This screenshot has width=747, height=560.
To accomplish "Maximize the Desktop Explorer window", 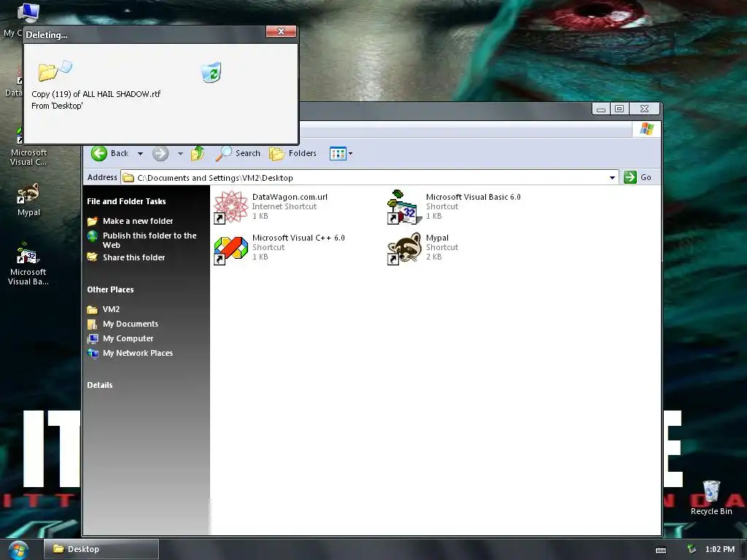I will pos(619,109).
